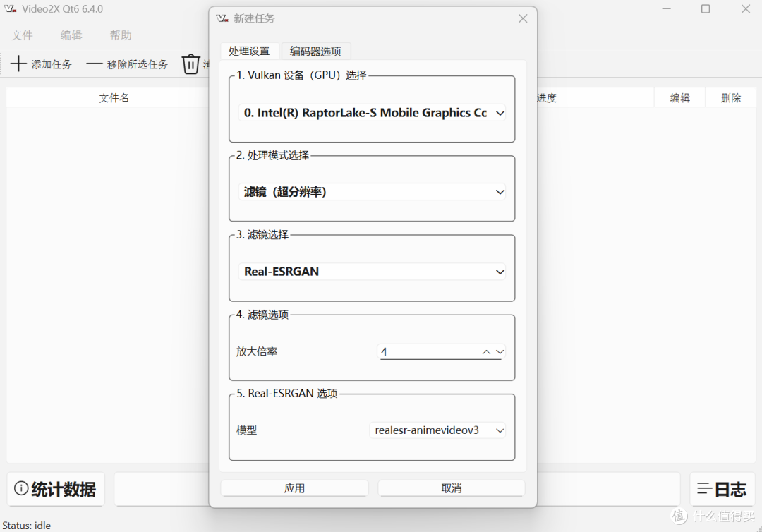The image size is (762, 532).
Task: Switch to the 编码器选项 tab
Action: pyautogui.click(x=315, y=51)
